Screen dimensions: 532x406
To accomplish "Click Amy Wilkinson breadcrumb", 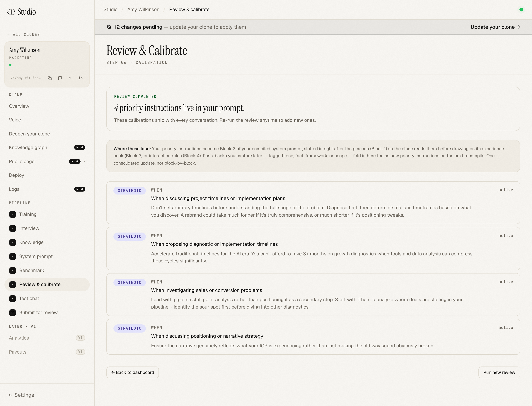I will pyautogui.click(x=143, y=9).
